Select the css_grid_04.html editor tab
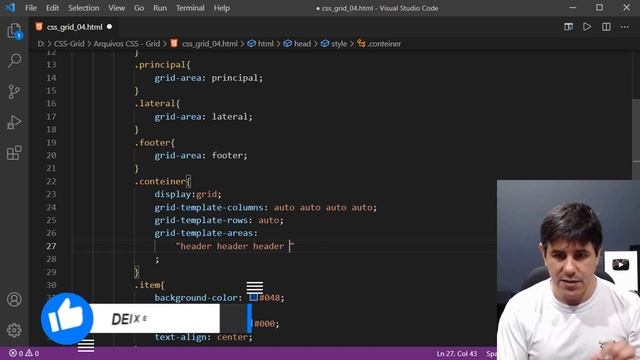Image resolution: width=640 pixels, height=360 pixels. (x=74, y=27)
